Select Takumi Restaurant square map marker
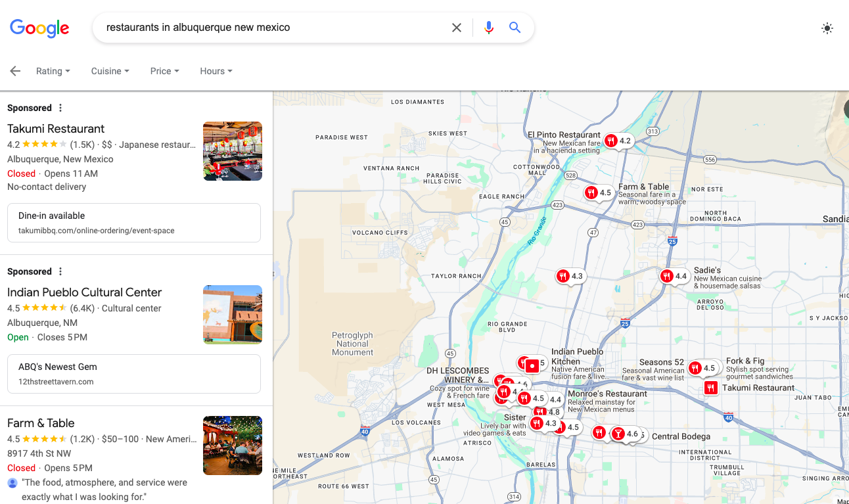Screen dimensions: 849x504 tap(710, 388)
